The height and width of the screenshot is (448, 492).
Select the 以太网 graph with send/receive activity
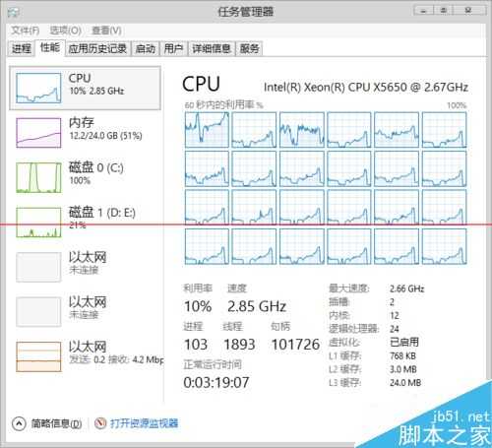pyautogui.click(x=38, y=356)
